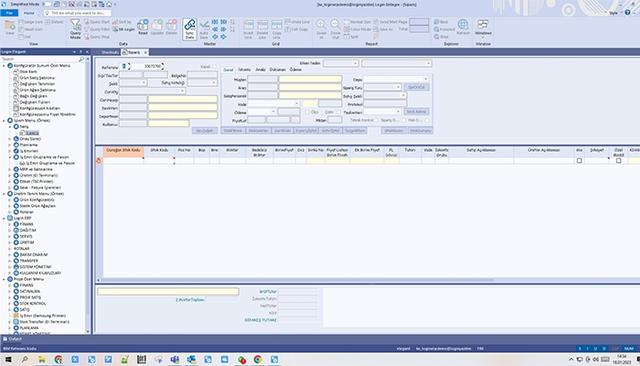This screenshot has width=640, height=366.
Task: Click the Tell me what you want search box
Action: tap(78, 13)
